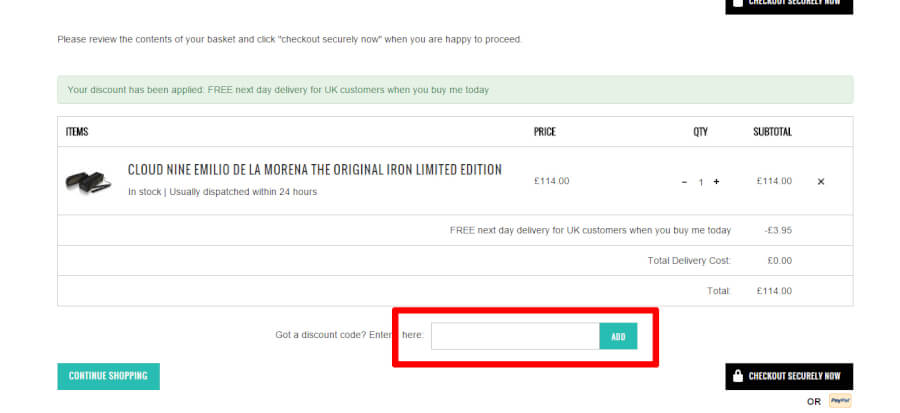Click the Continue Shopping button
The image size is (900, 413).
click(108, 376)
